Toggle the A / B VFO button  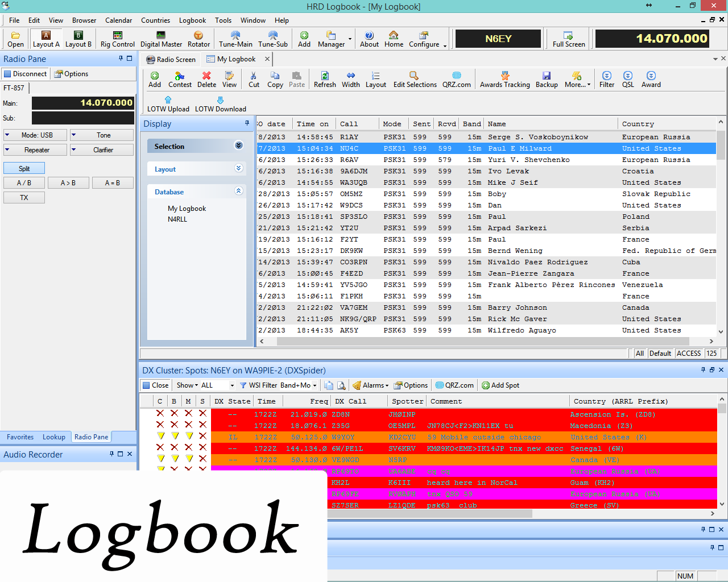click(x=24, y=183)
